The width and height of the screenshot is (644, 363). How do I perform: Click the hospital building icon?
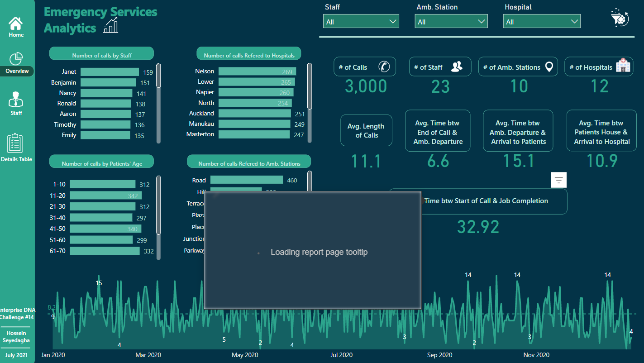pos(623,67)
